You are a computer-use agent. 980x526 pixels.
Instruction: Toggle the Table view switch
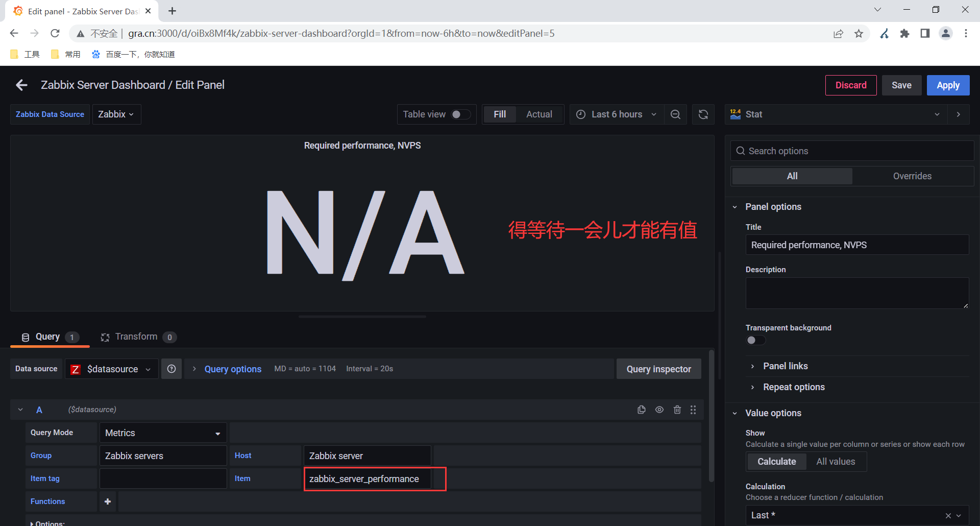click(x=461, y=114)
